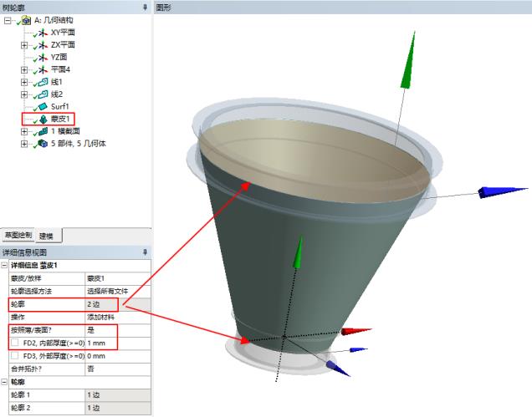Select 线2 in the tree outline
The image size is (532, 417).
click(x=56, y=94)
